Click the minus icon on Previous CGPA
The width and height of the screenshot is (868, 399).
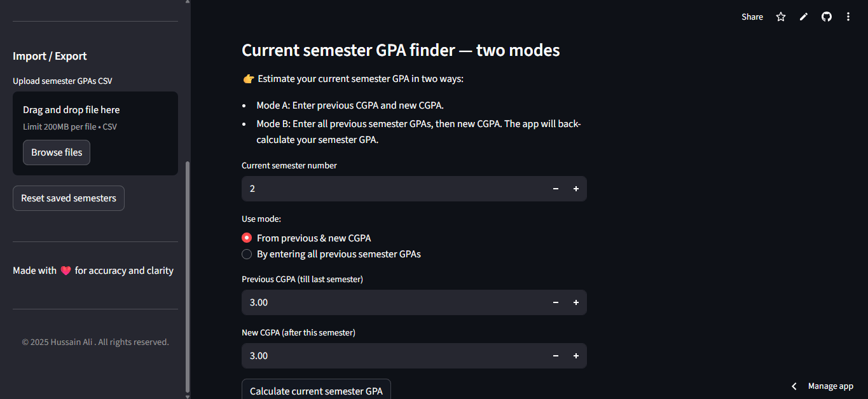click(555, 302)
